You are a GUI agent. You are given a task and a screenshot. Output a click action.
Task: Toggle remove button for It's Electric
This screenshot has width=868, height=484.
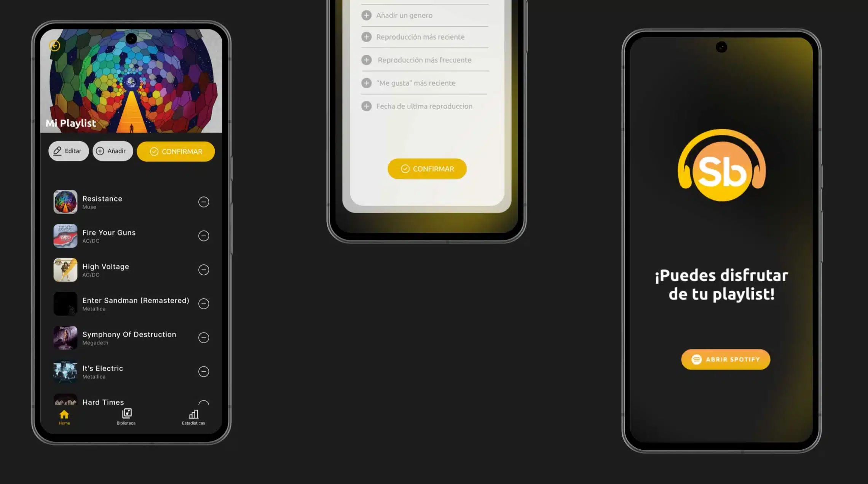pyautogui.click(x=203, y=371)
